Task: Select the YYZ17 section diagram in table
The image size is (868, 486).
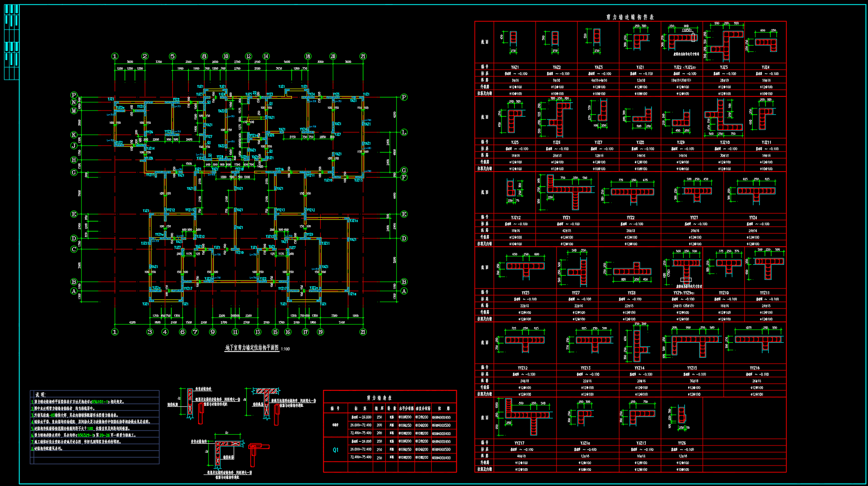Action: coord(524,416)
